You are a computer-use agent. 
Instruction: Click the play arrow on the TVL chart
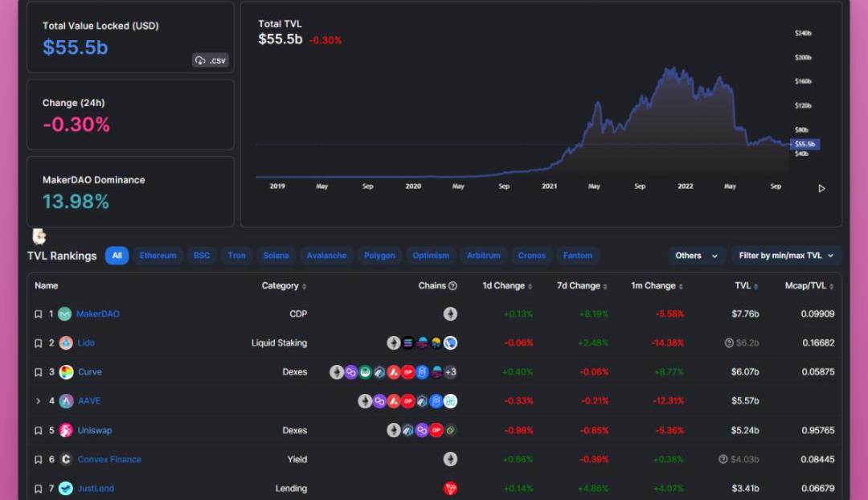tap(821, 189)
